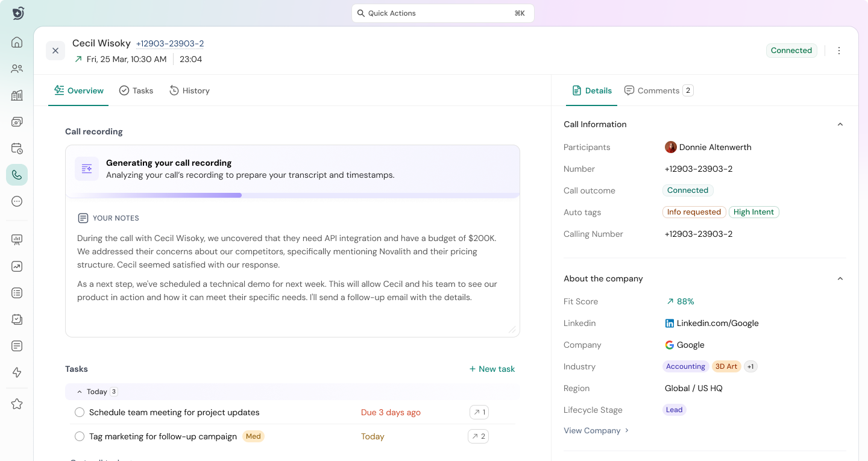
Task: Click the notes resize handle corner
Action: [512, 329]
